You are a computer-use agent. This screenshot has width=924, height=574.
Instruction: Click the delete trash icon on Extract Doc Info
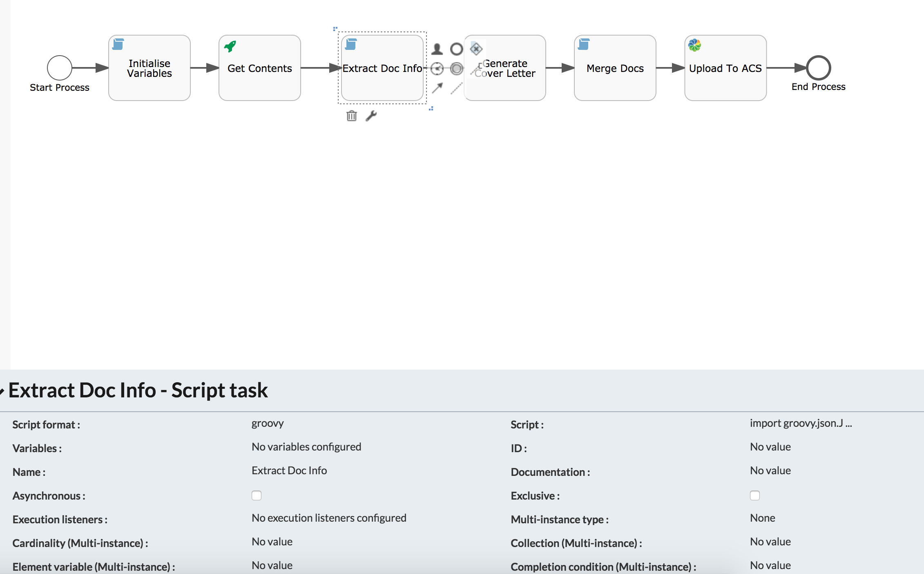(x=351, y=115)
